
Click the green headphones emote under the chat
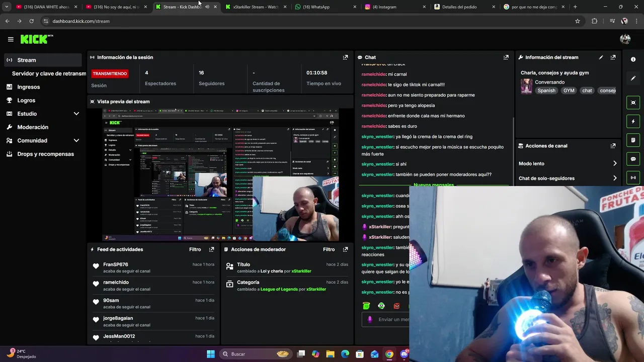point(381,306)
